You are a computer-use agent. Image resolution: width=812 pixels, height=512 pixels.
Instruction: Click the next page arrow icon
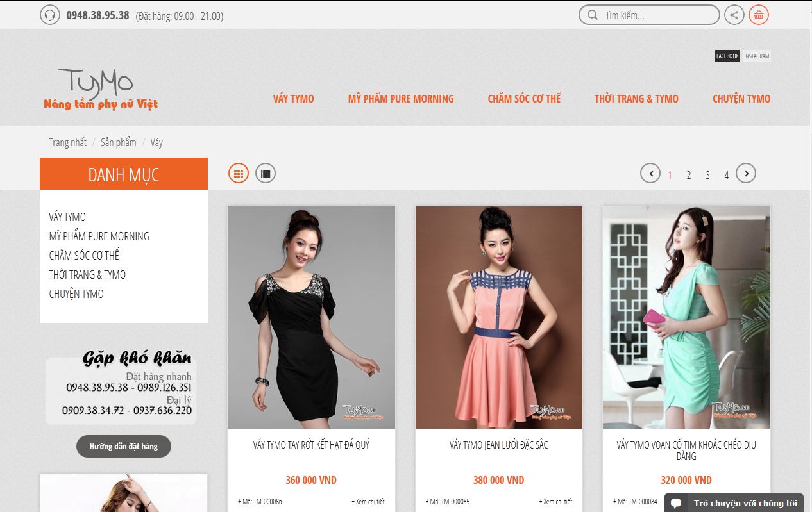(x=746, y=173)
